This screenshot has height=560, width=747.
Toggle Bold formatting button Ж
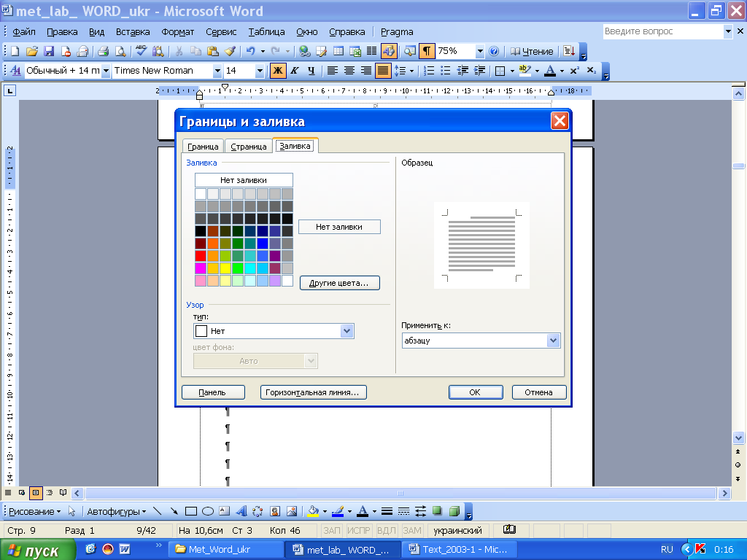277,71
